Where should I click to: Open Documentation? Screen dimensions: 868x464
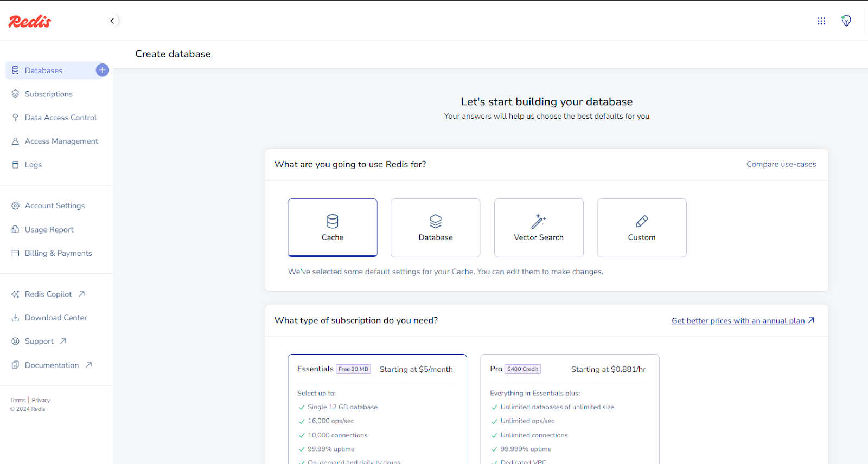tap(52, 365)
